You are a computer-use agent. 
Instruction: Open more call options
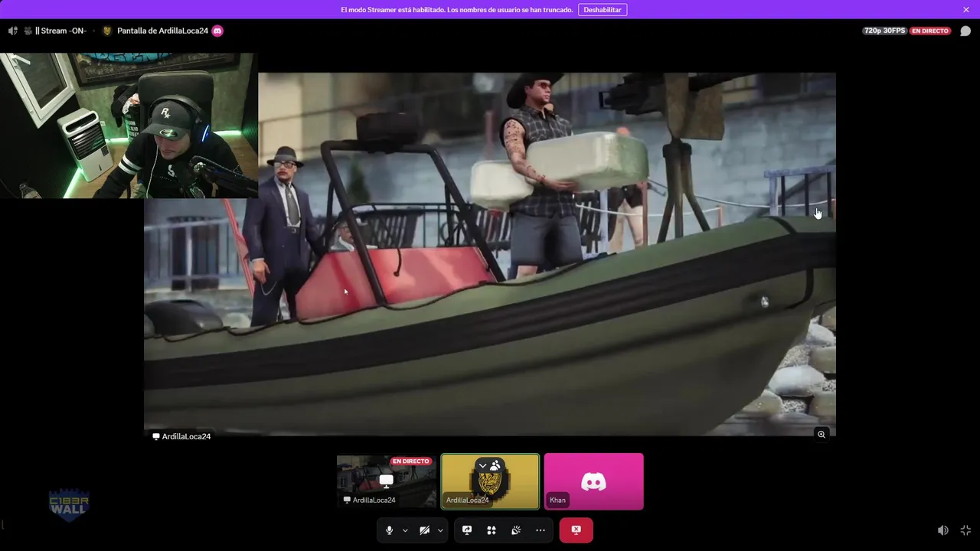click(x=541, y=530)
